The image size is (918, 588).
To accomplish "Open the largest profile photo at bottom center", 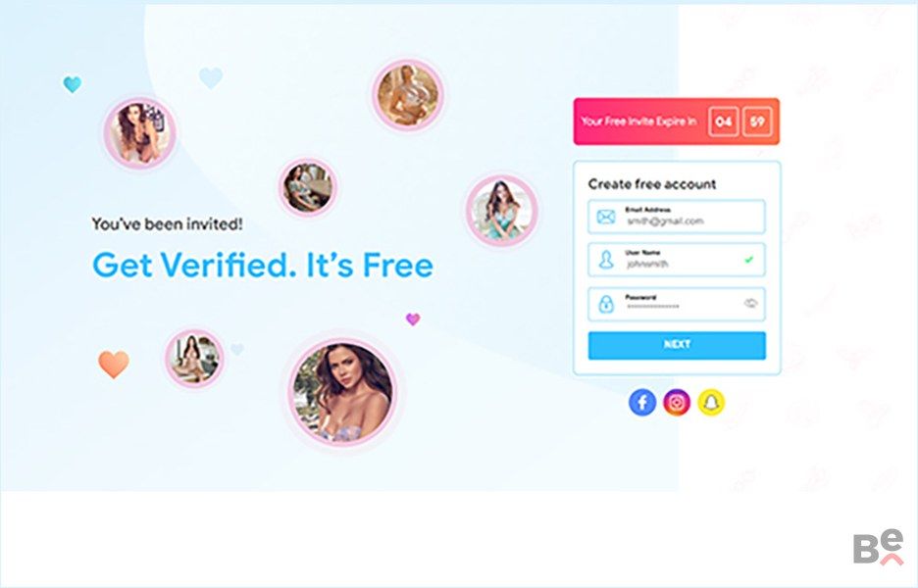I will [343, 393].
